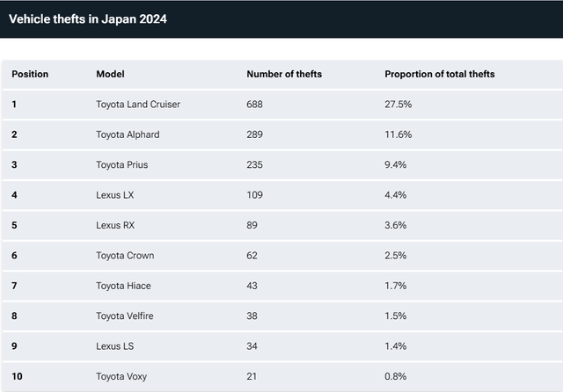
Task: Select the Toyota Land Cruiser model cell
Action: pyautogui.click(x=138, y=105)
